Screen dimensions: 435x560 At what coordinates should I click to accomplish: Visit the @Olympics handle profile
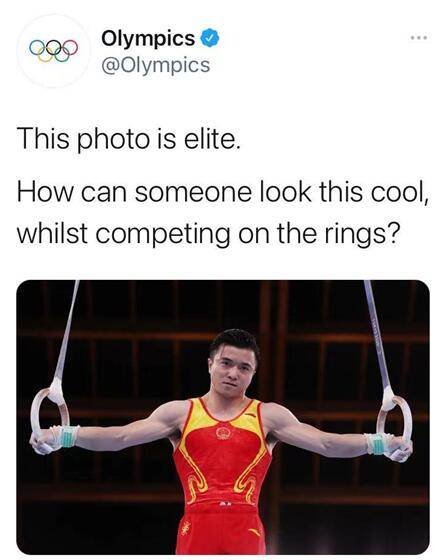point(156,65)
